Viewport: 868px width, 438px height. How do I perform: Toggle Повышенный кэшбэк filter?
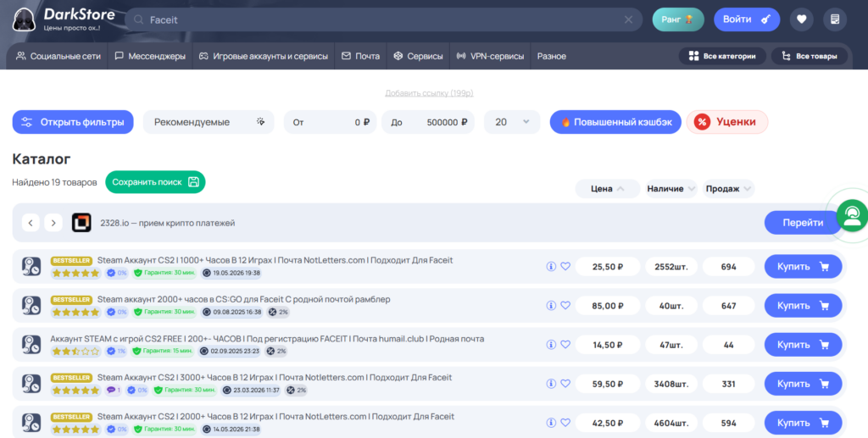pyautogui.click(x=615, y=122)
